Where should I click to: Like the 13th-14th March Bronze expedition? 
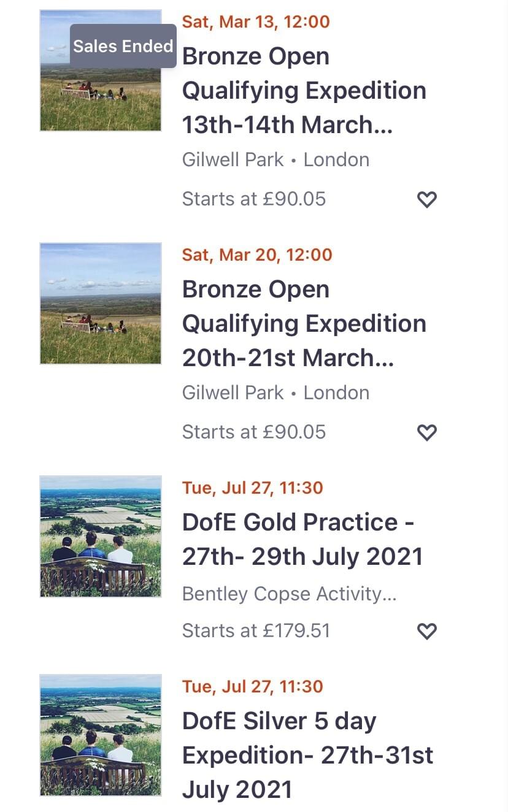(426, 199)
